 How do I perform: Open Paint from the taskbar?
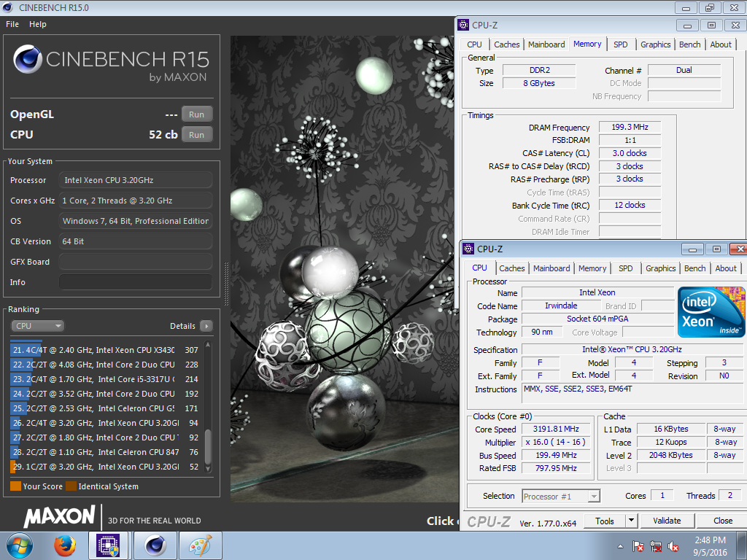pos(200,545)
